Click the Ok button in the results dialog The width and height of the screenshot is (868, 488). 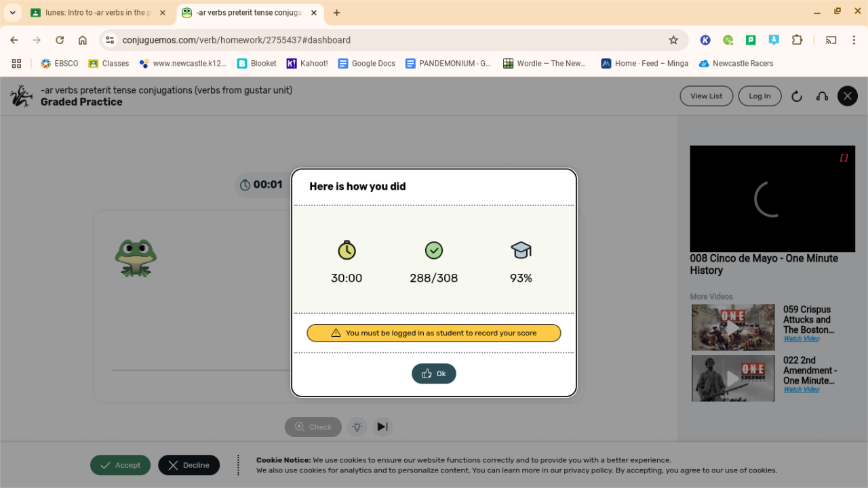click(434, 373)
